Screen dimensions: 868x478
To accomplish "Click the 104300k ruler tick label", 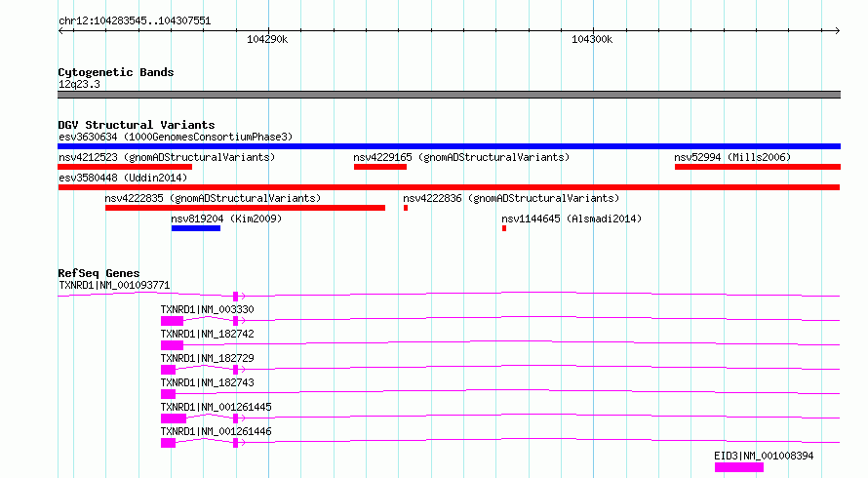I will tap(592, 39).
